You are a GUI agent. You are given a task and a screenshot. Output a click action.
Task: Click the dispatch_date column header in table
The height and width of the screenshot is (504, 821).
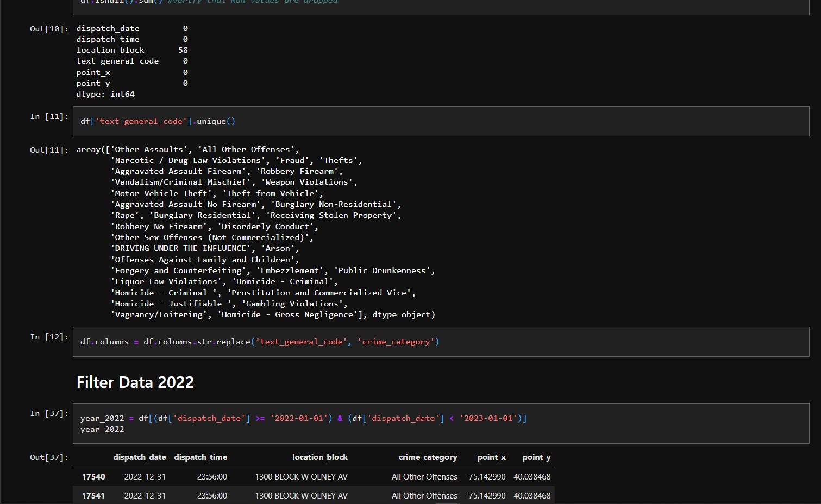139,457
